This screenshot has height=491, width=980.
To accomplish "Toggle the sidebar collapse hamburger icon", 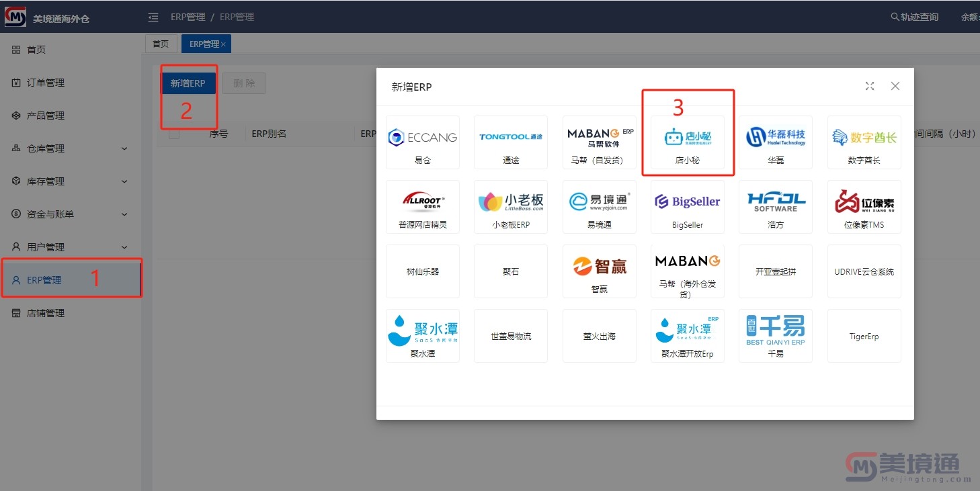I will pyautogui.click(x=153, y=17).
